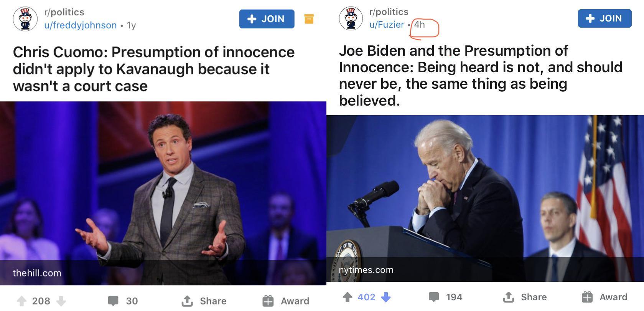The height and width of the screenshot is (311, 644).
Task: Join r/politics from the left post
Action: point(267,19)
